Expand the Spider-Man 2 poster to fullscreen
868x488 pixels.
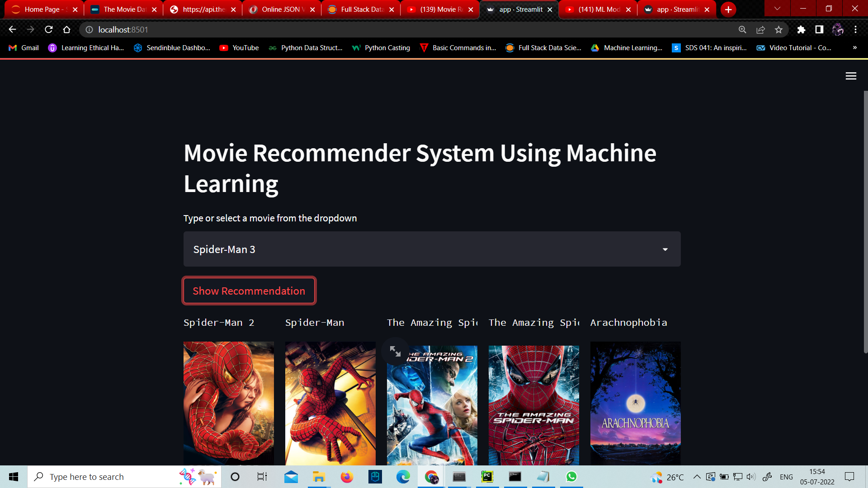(x=395, y=351)
